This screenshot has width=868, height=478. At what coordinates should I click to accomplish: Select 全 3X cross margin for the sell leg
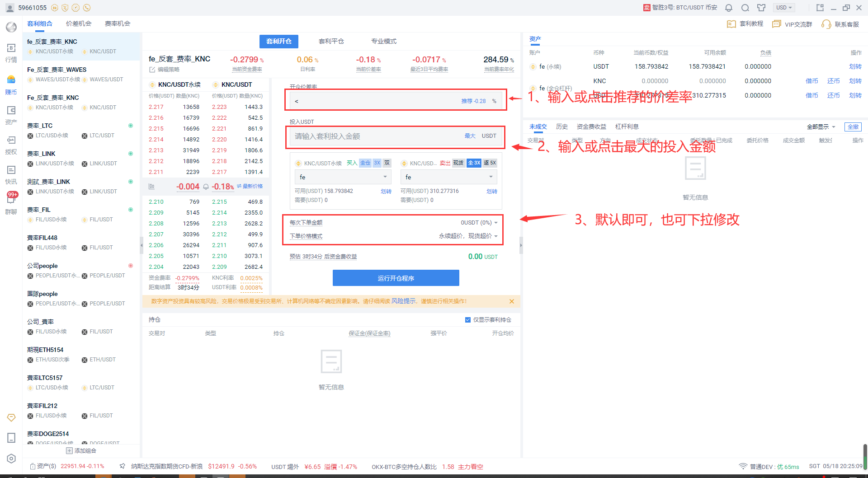pos(474,163)
